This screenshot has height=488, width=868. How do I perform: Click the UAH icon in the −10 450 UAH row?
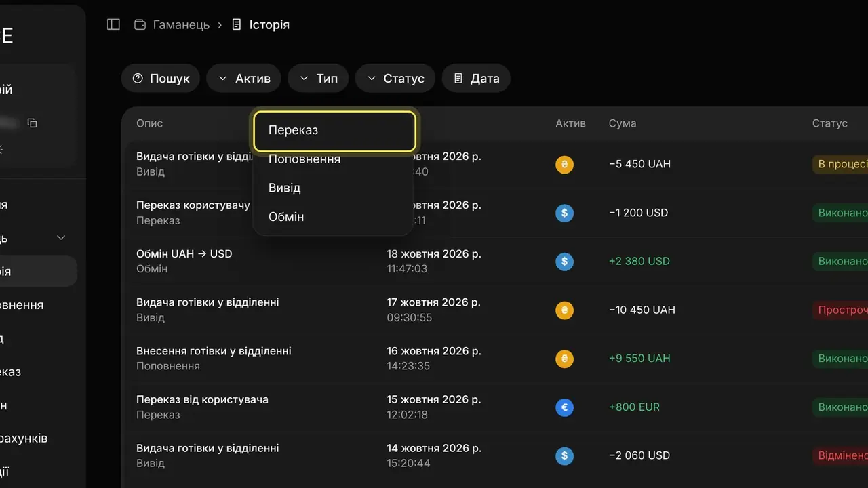click(x=564, y=310)
